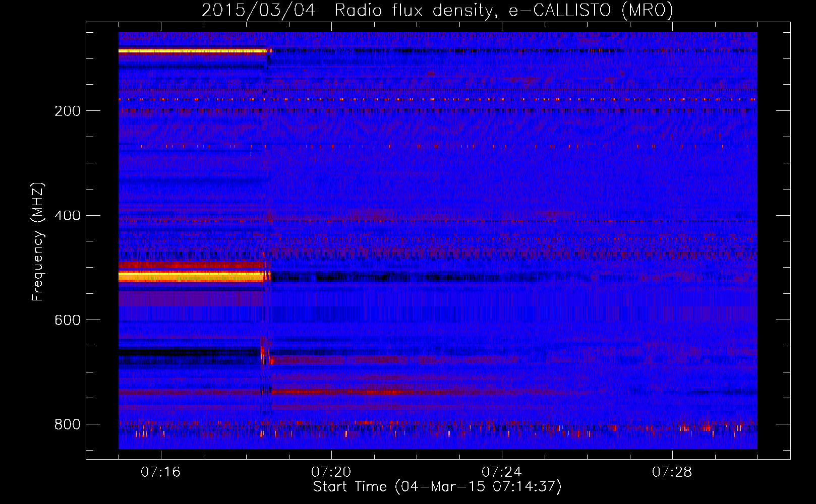Click the 07:24 time tick label
Image resolution: width=816 pixels, height=504 pixels.
point(502,472)
